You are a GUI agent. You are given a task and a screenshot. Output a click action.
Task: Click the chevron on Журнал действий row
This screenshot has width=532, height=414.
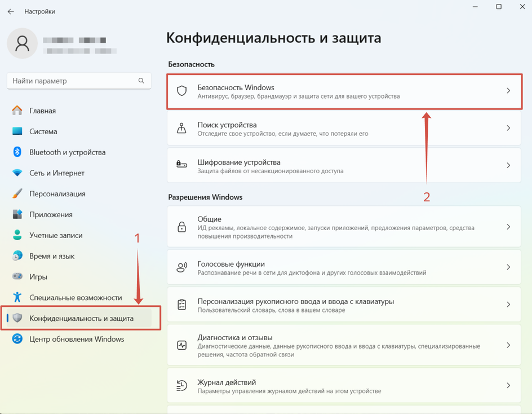pos(508,385)
